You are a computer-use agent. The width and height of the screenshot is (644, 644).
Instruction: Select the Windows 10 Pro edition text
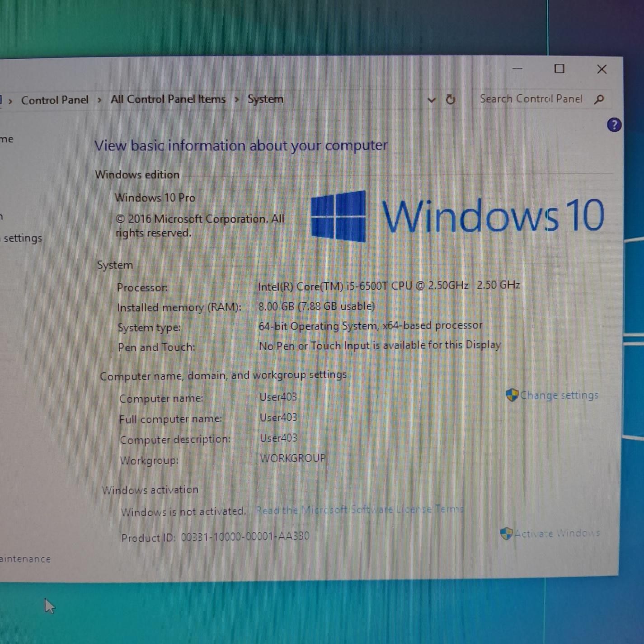pos(155,198)
